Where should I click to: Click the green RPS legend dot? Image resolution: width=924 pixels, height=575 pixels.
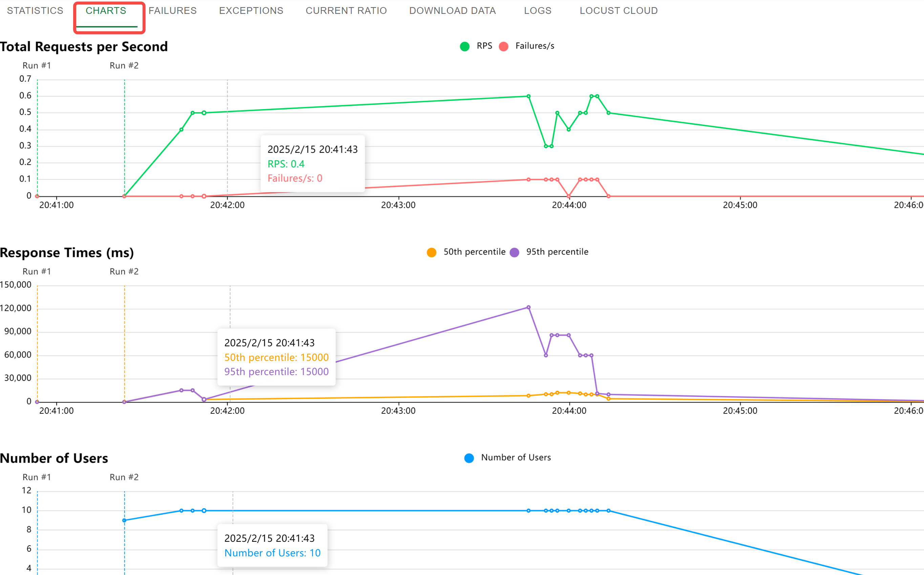click(x=464, y=46)
